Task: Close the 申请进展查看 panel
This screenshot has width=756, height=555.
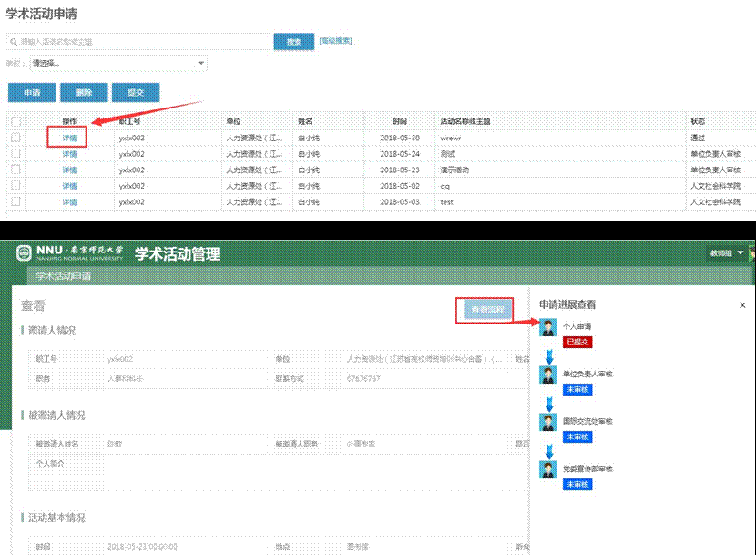Action: point(742,305)
